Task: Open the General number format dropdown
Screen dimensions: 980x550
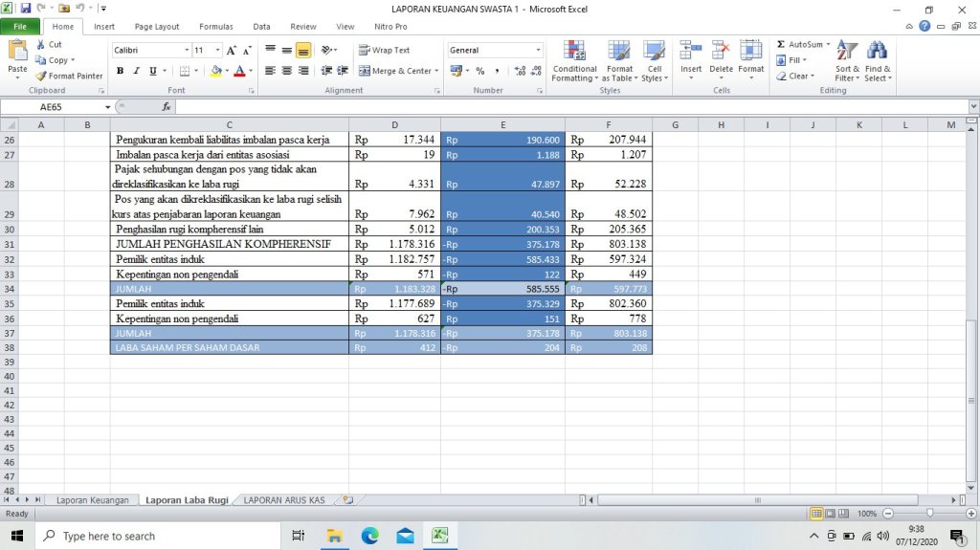Action: tap(538, 50)
